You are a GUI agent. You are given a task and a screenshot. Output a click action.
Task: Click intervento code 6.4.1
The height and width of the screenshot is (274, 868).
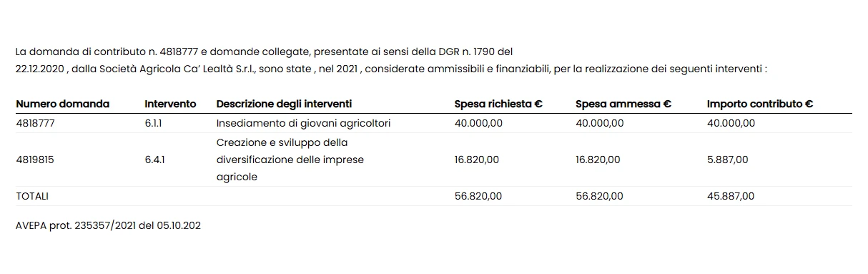(x=154, y=160)
